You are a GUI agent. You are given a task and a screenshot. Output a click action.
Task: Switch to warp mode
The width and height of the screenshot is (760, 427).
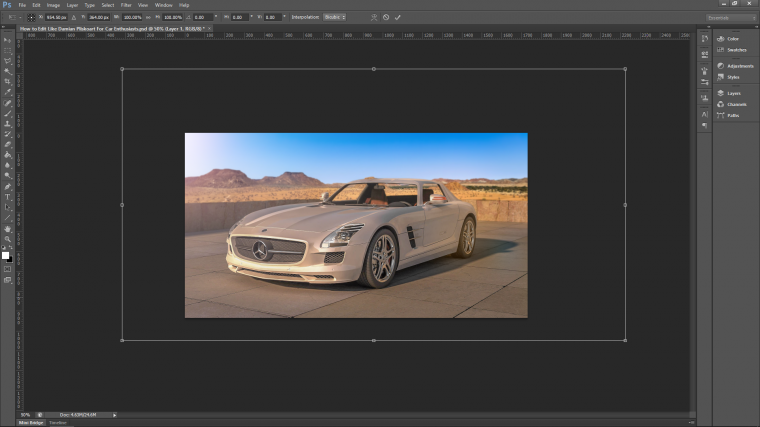click(x=374, y=17)
